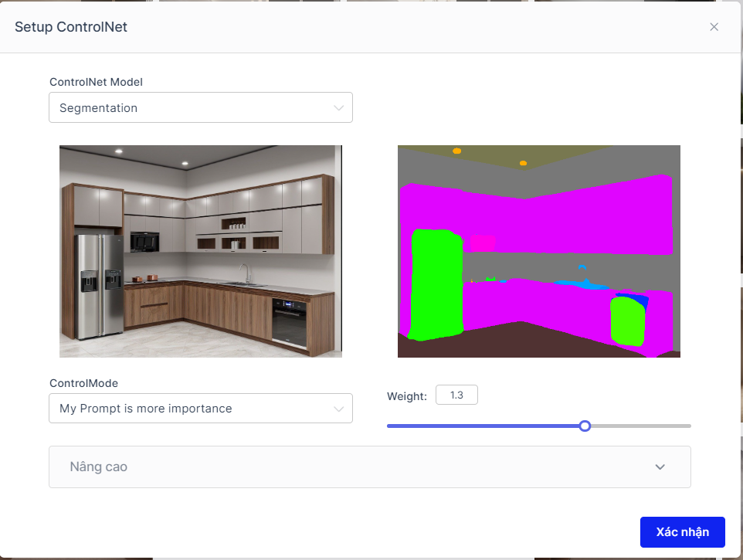Click the Setup ControlNet dialog title
This screenshot has width=743, height=560.
(71, 27)
